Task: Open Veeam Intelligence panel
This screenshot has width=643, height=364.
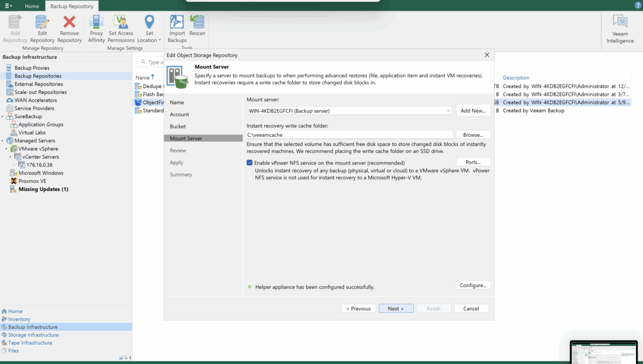Action: (x=620, y=29)
